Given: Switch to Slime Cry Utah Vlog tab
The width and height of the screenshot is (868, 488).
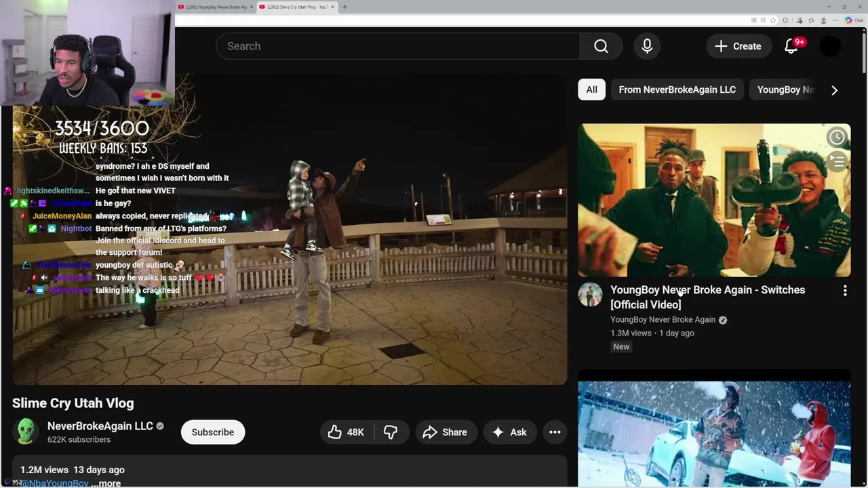Looking at the screenshot, I should point(296,7).
